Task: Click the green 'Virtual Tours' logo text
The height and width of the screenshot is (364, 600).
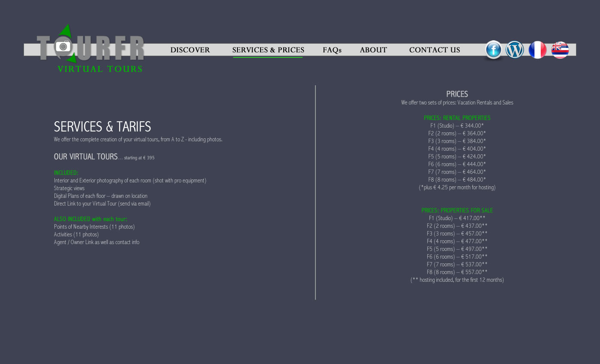Action: (x=100, y=69)
